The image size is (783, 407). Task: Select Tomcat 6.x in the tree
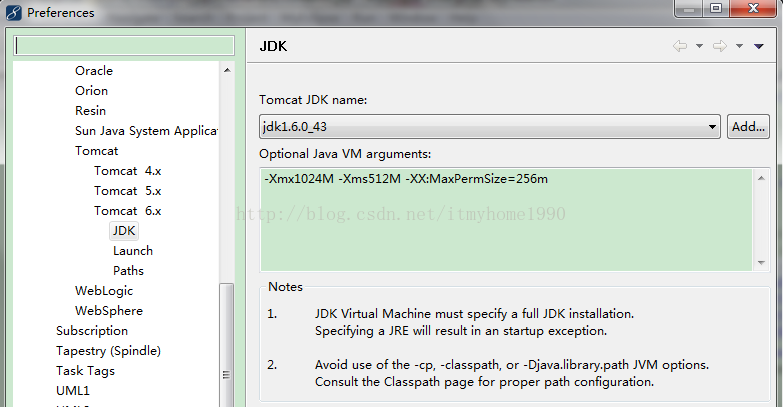point(127,211)
